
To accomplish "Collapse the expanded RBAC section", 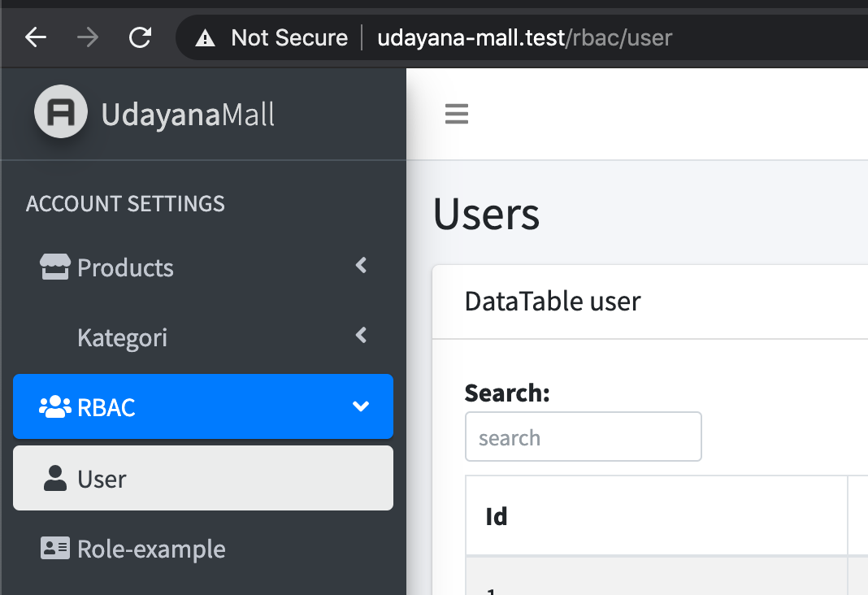I will (360, 406).
